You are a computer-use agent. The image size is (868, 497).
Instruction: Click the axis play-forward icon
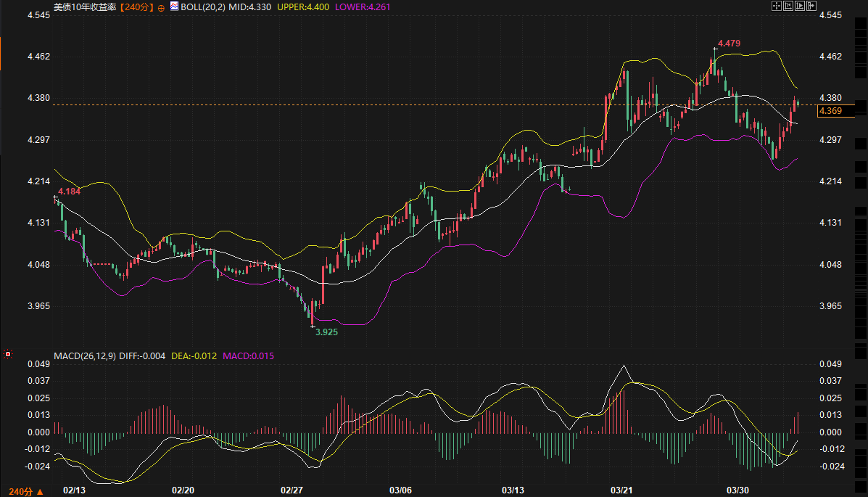pos(800,7)
